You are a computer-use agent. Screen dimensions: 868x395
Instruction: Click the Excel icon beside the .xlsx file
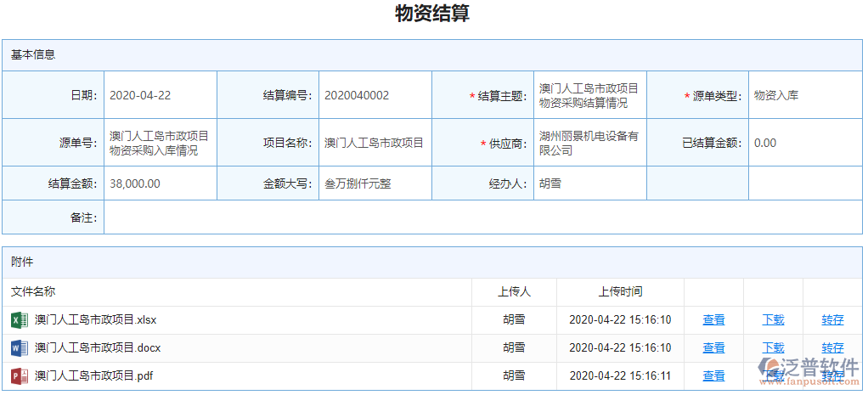[19, 320]
